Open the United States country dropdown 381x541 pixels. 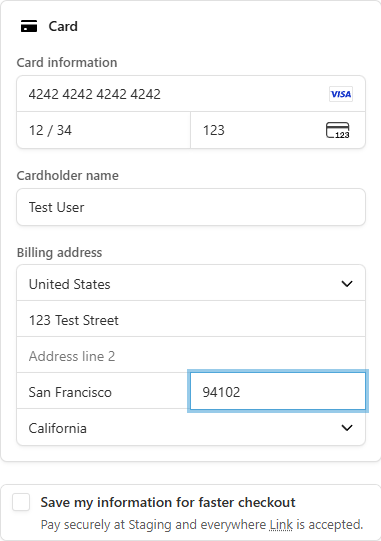(191, 283)
